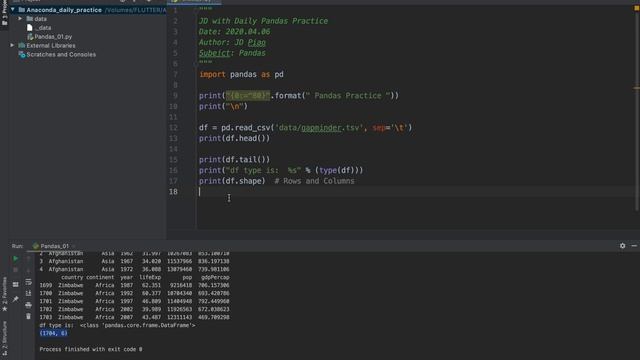Open Run panel settings gear
The image size is (640, 360).
click(622, 246)
